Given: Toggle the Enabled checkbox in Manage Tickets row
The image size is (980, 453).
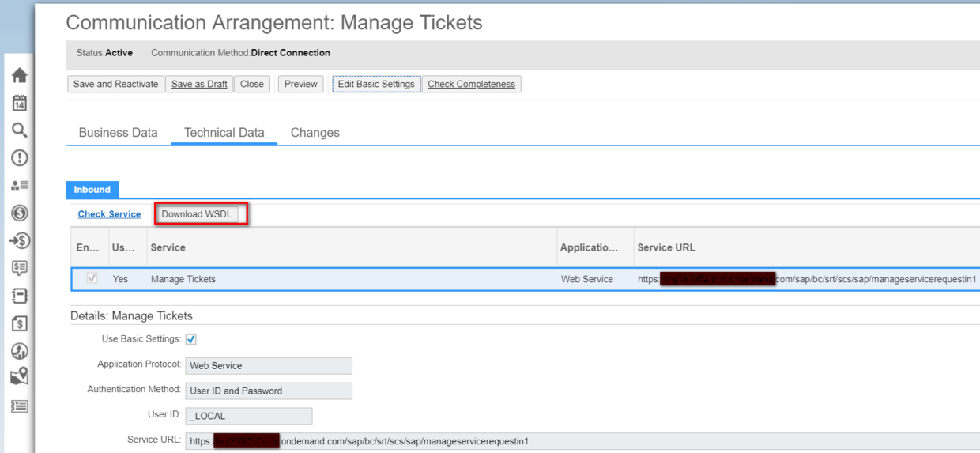Looking at the screenshot, I should pyautogui.click(x=92, y=278).
